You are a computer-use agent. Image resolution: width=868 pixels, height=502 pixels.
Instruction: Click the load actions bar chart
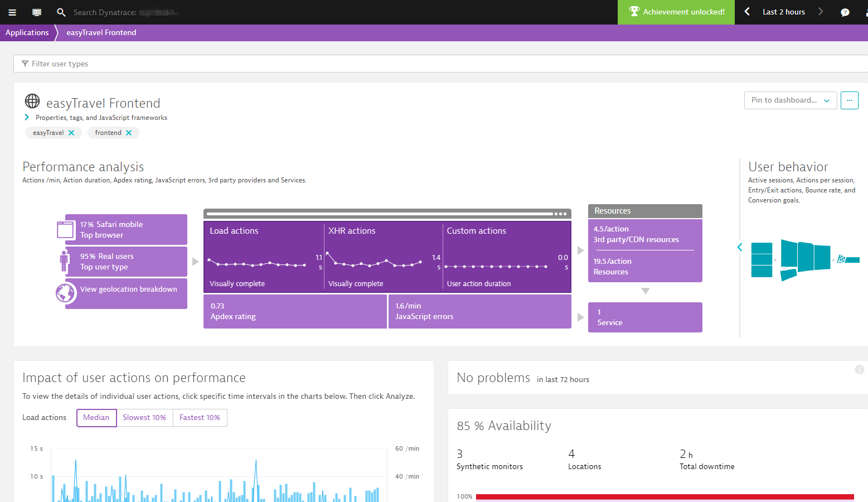tap(219, 475)
